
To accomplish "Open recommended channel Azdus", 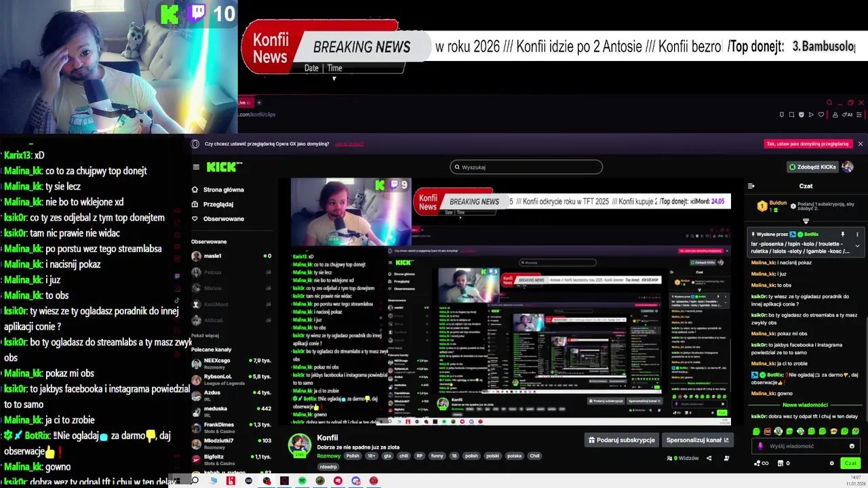I will coord(231,394).
